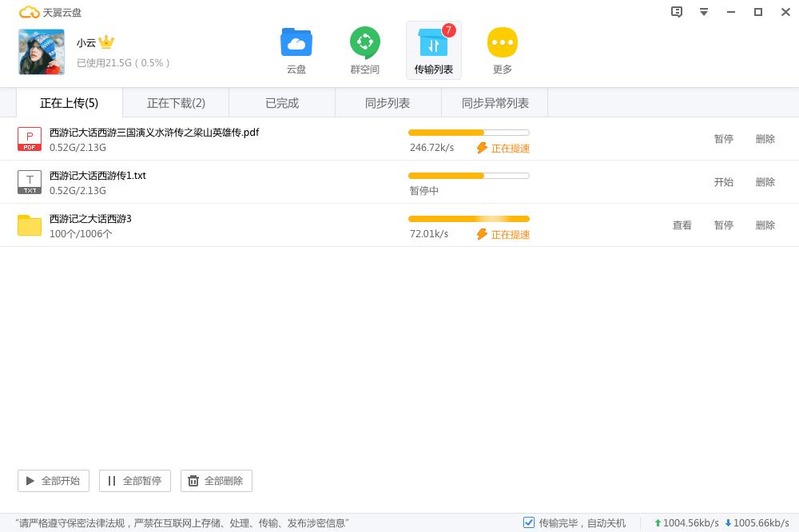Image resolution: width=799 pixels, height=532 pixels.
Task: Click the feedback message icon in title bar
Action: [677, 12]
